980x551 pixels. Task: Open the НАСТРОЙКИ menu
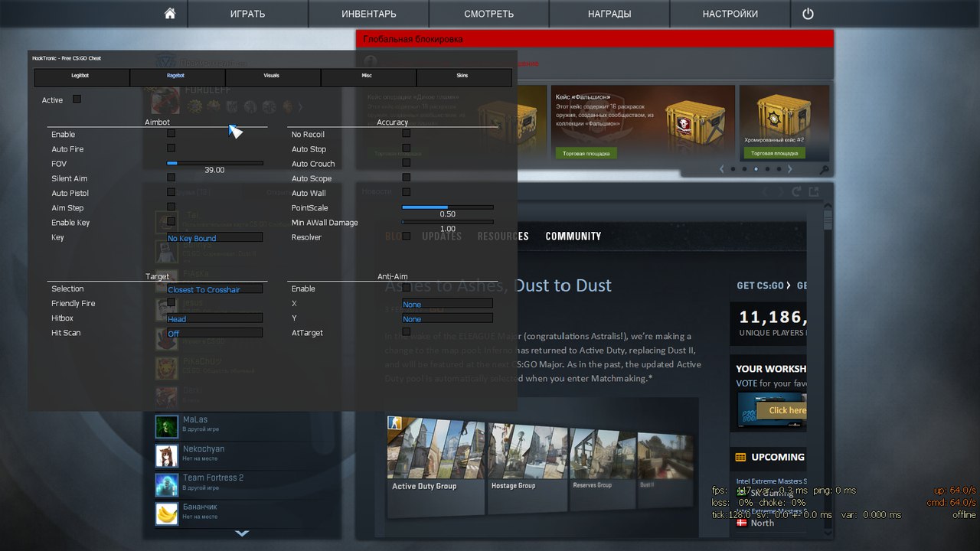tap(730, 14)
